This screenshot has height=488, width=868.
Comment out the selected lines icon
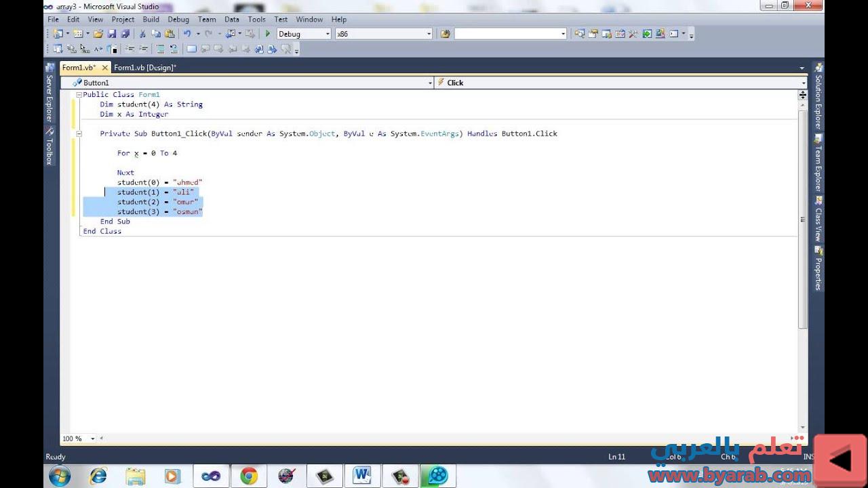click(160, 49)
